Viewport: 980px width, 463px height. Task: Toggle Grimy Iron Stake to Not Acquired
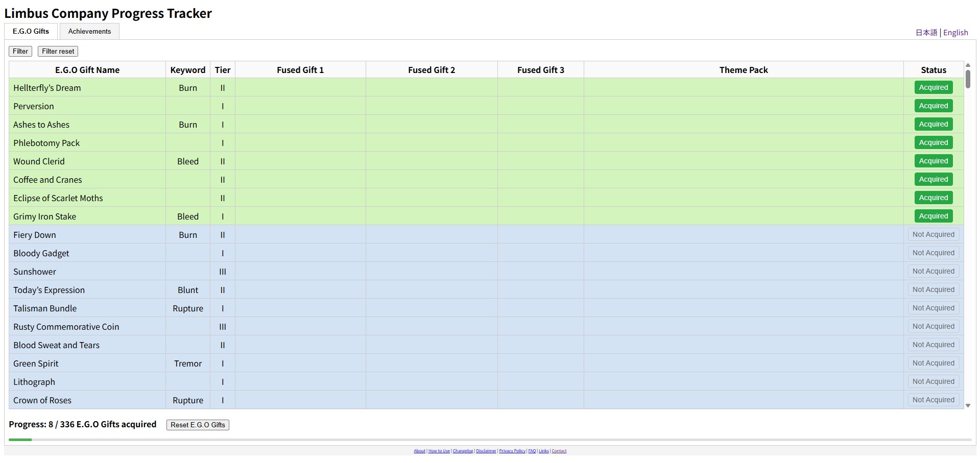pyautogui.click(x=933, y=216)
